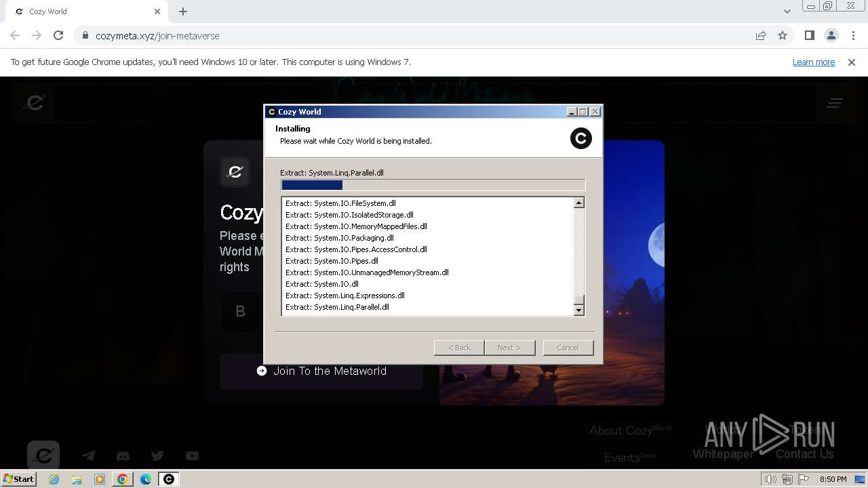Close the Cozy World installer window

pos(595,112)
